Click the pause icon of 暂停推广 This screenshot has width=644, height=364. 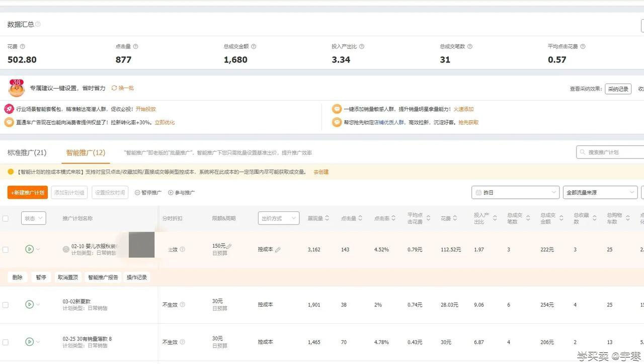click(137, 193)
